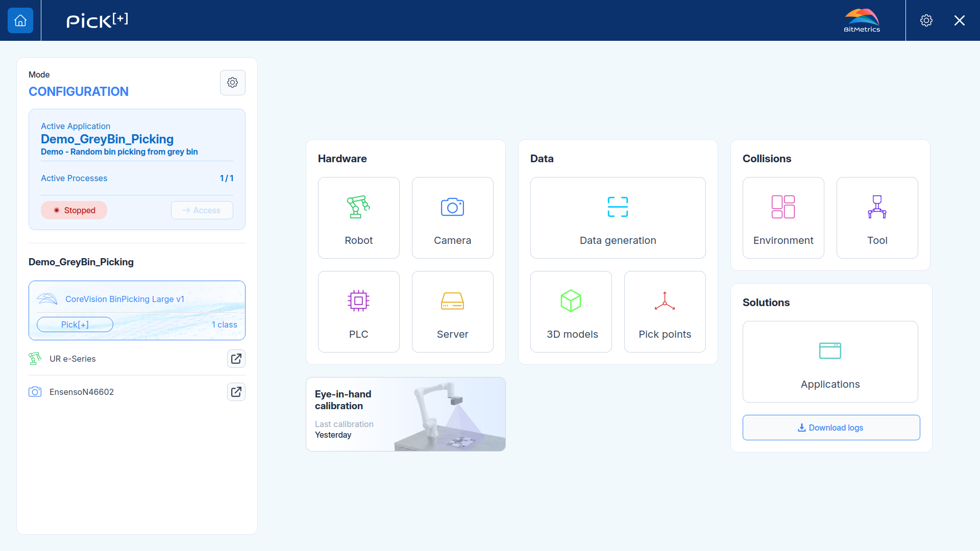
Task: Open EnsensoN46602 camera external link
Action: pos(236,392)
